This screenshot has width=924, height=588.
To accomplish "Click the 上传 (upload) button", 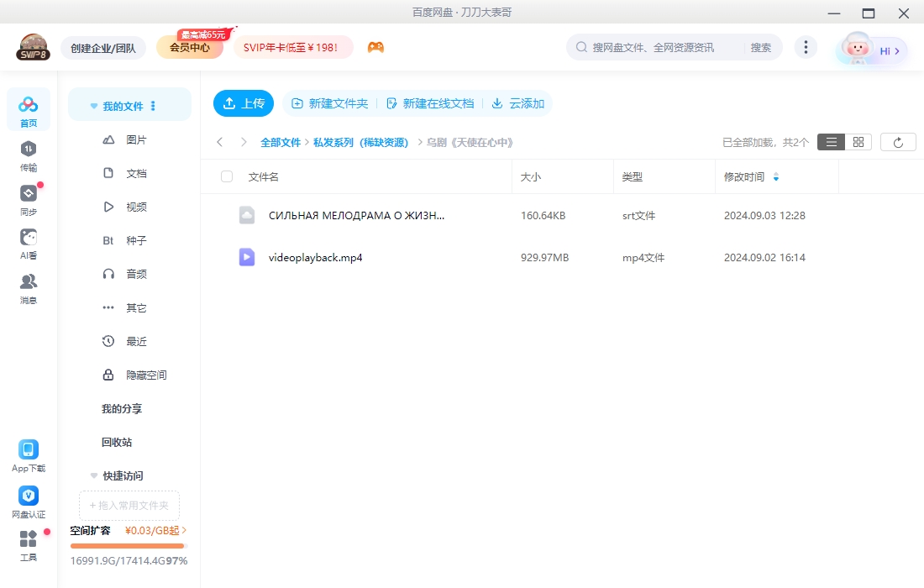I will pyautogui.click(x=244, y=102).
